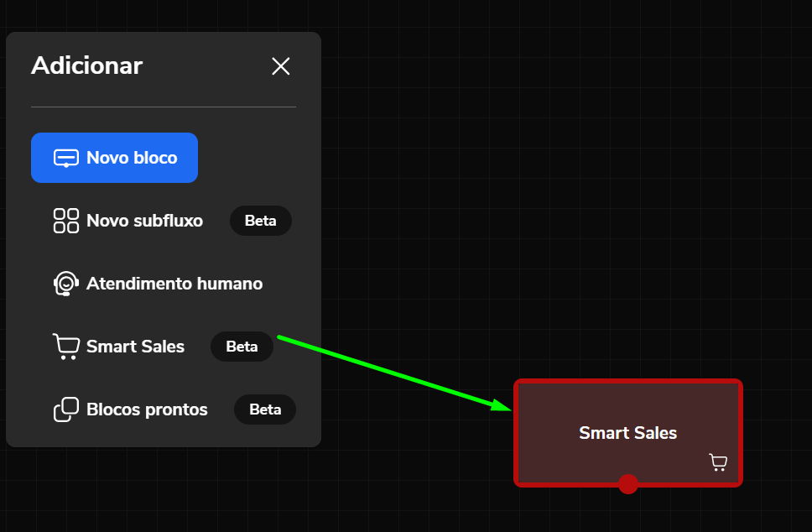Add a Smart Sales item from menu
The image size is (812, 532).
point(135,347)
